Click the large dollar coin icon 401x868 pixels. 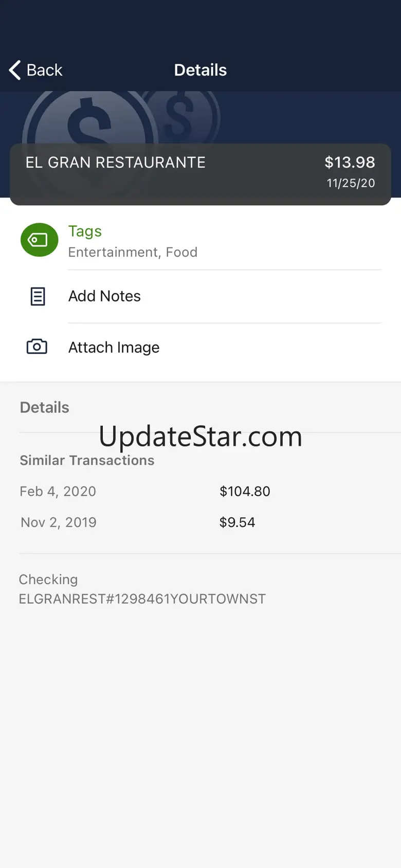[x=88, y=126]
